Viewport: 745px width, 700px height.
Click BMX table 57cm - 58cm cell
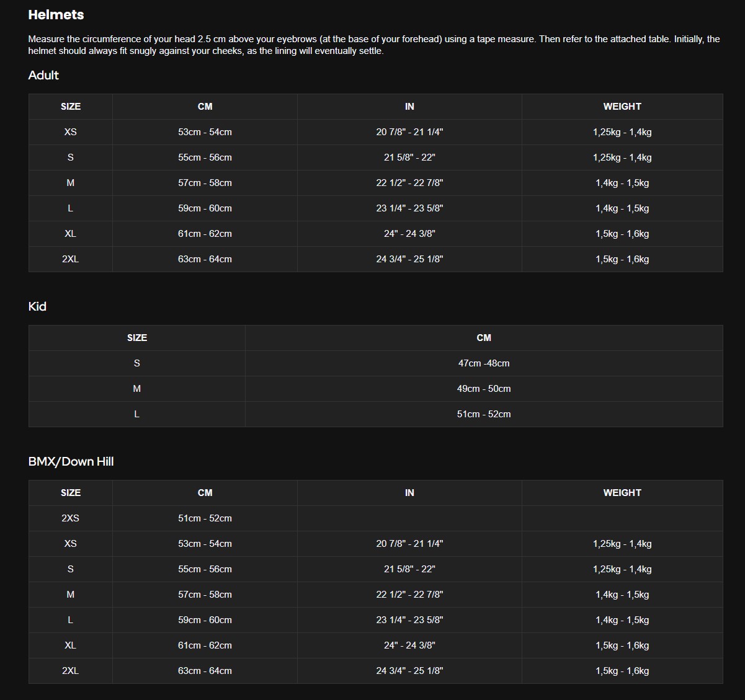click(x=205, y=595)
